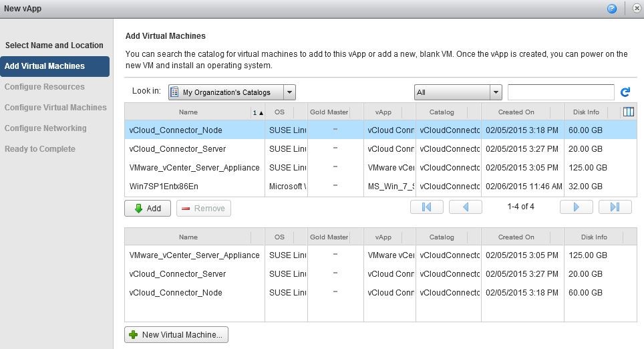Go to the next page of results
644x349 pixels.
[577, 207]
